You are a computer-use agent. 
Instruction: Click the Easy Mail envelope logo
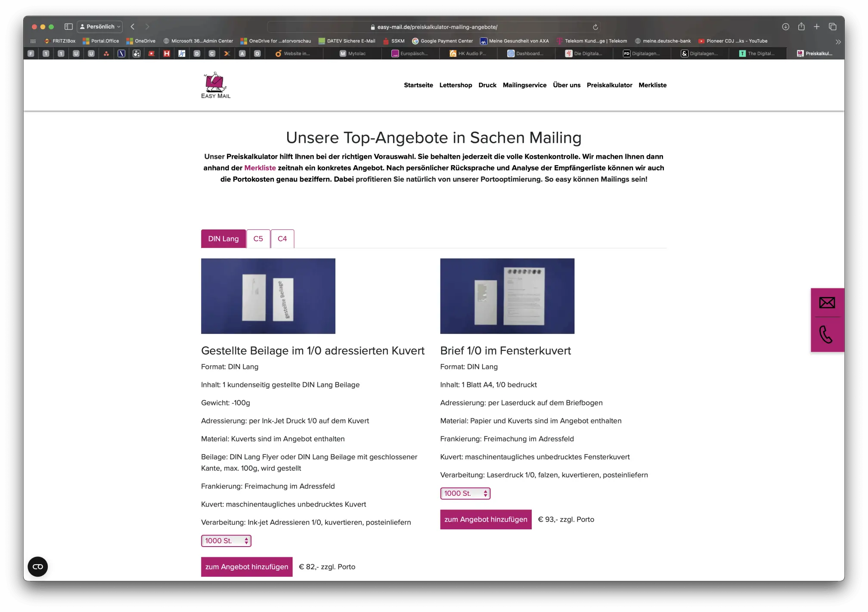[215, 84]
